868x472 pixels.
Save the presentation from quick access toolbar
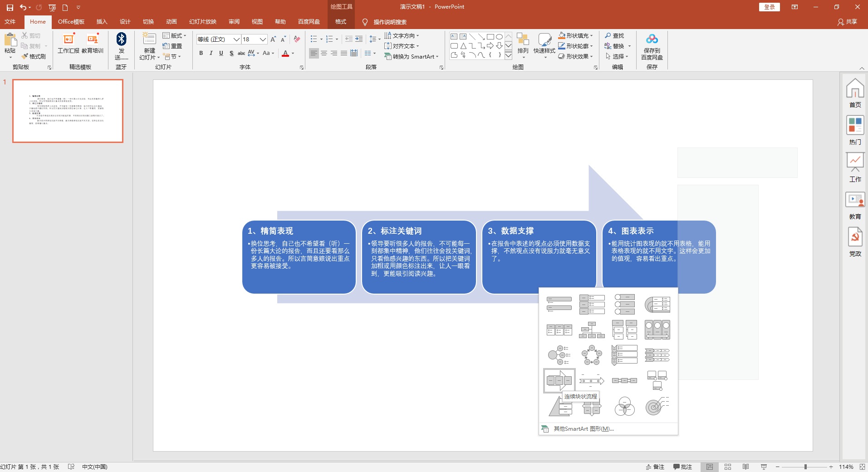(10, 7)
